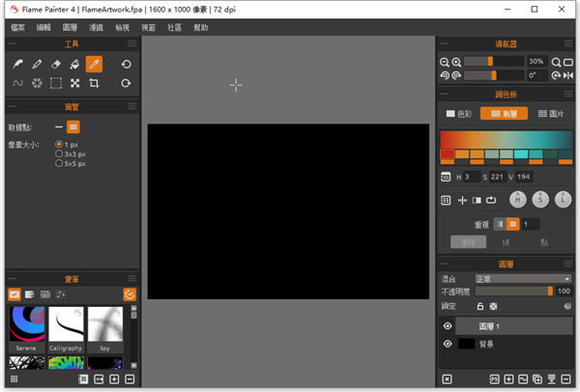Choose the crop tool
The height and width of the screenshot is (392, 580).
94,84
